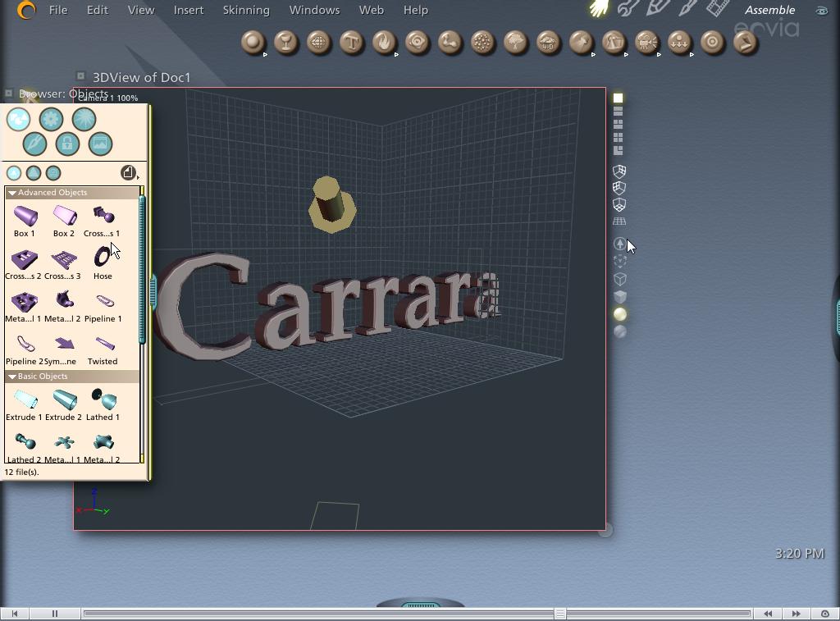Pause the animation playback
The width and height of the screenshot is (840, 621).
55,614
